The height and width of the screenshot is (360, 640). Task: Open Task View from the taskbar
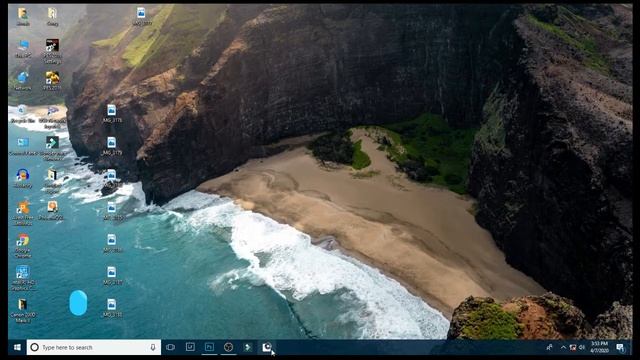(x=171, y=347)
